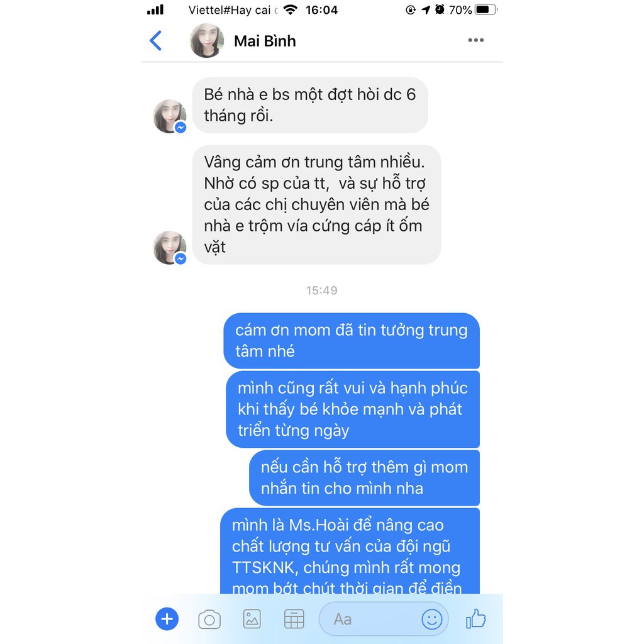Open the three-dot options menu
This screenshot has height=644, width=644.
coord(475,40)
